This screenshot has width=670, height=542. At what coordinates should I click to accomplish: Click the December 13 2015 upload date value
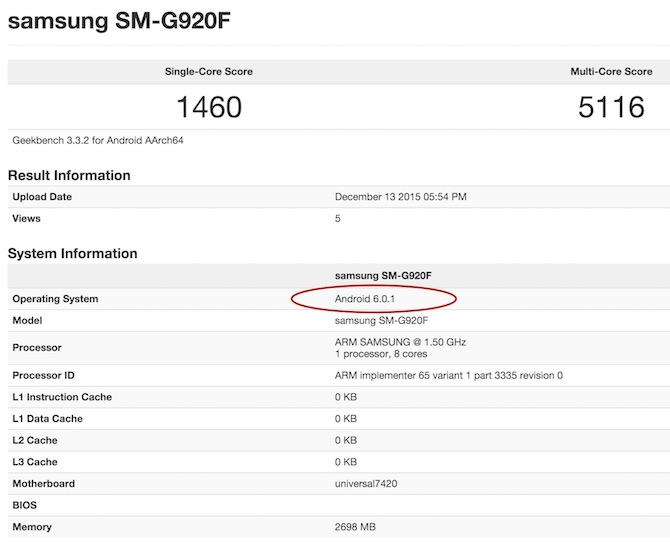click(400, 197)
